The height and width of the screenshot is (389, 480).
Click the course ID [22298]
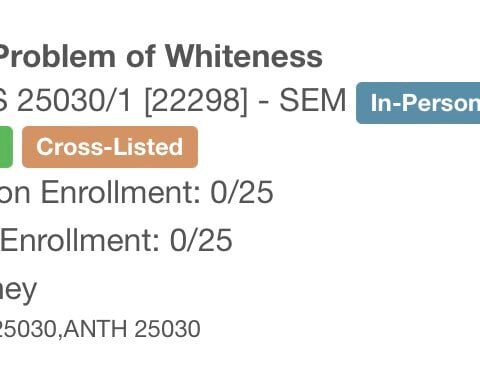tap(197, 101)
